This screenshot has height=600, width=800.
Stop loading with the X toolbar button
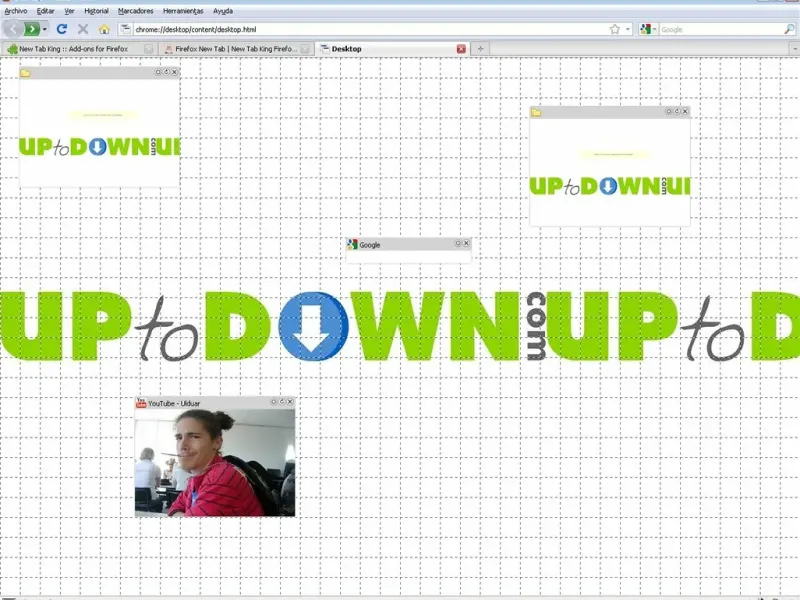click(83, 29)
